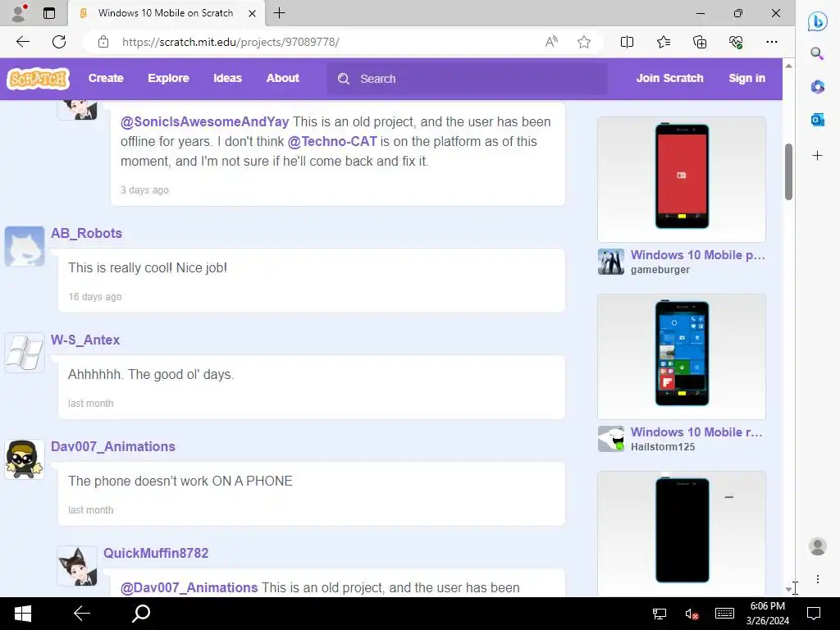840x630 pixels.
Task: Open touch keyboard tray icon
Action: (x=724, y=614)
